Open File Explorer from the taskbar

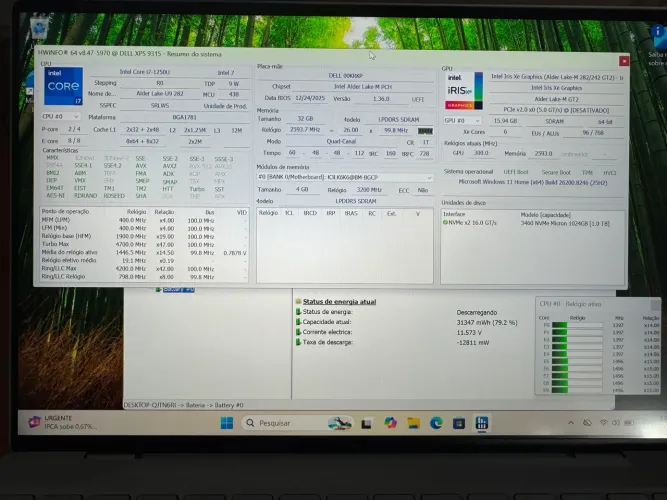click(x=413, y=423)
